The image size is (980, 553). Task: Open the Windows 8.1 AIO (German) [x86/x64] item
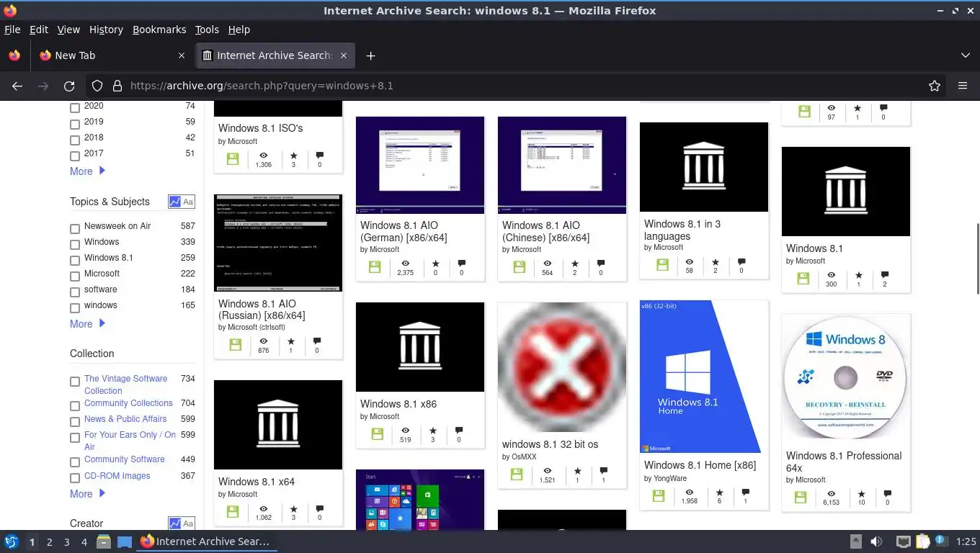(404, 231)
